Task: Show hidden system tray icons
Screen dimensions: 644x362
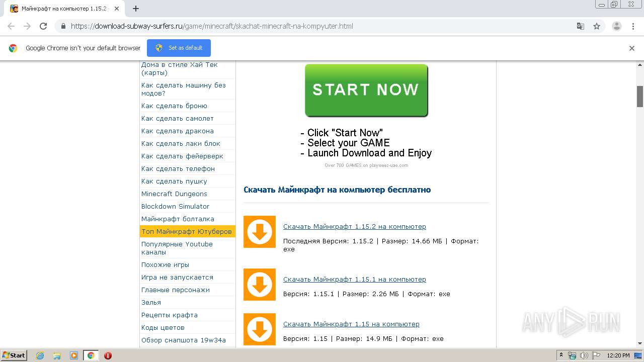Action: pyautogui.click(x=561, y=355)
